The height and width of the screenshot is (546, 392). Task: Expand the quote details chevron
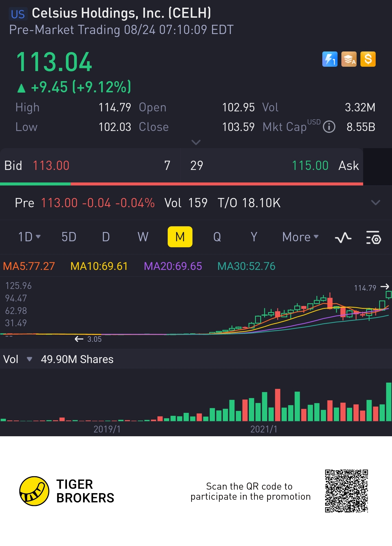(x=196, y=142)
